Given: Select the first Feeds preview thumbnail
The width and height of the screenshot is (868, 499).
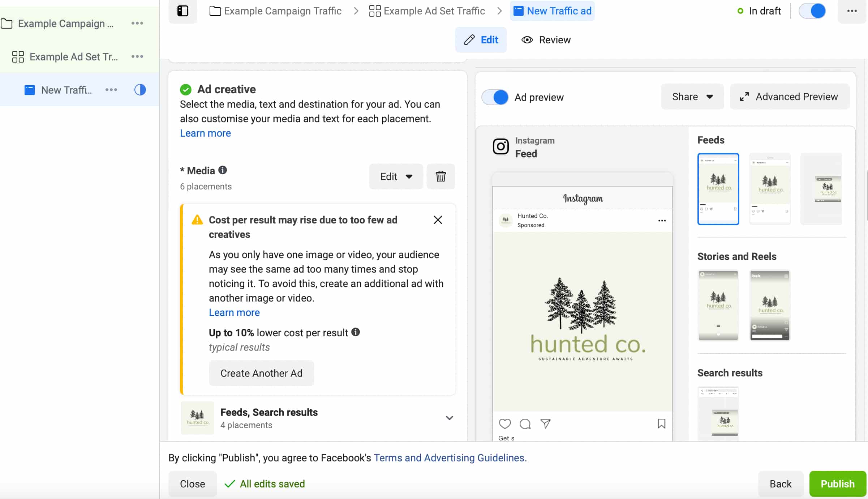Looking at the screenshot, I should [x=718, y=188].
